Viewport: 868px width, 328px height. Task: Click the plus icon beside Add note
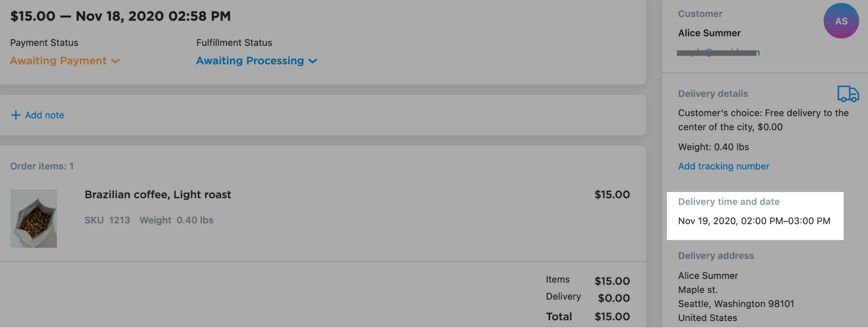15,115
